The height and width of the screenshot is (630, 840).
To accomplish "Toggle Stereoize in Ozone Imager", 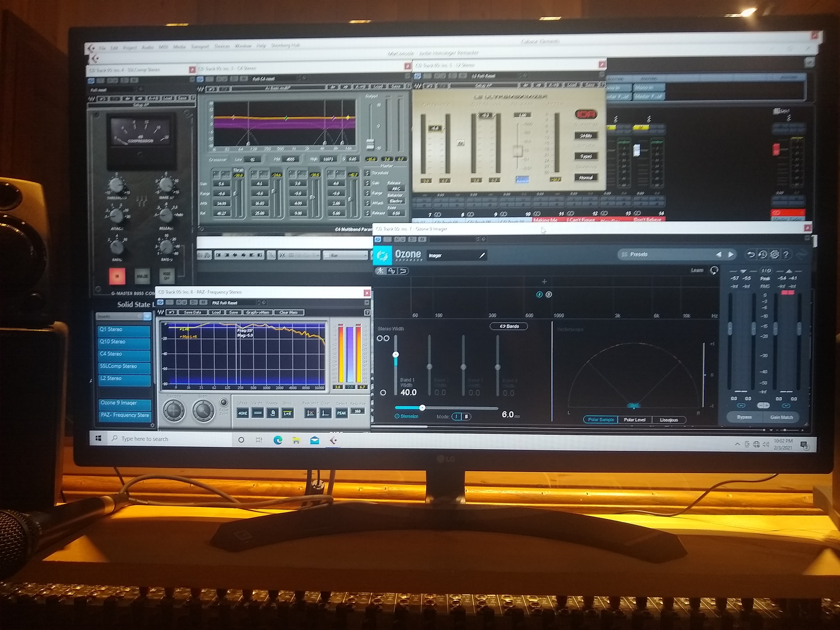I will (x=406, y=416).
